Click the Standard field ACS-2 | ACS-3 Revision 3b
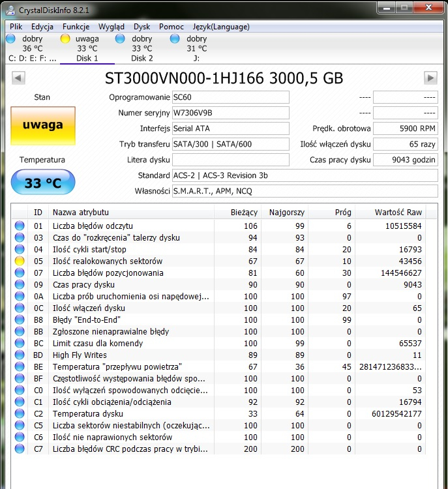The image size is (448, 489). (305, 175)
